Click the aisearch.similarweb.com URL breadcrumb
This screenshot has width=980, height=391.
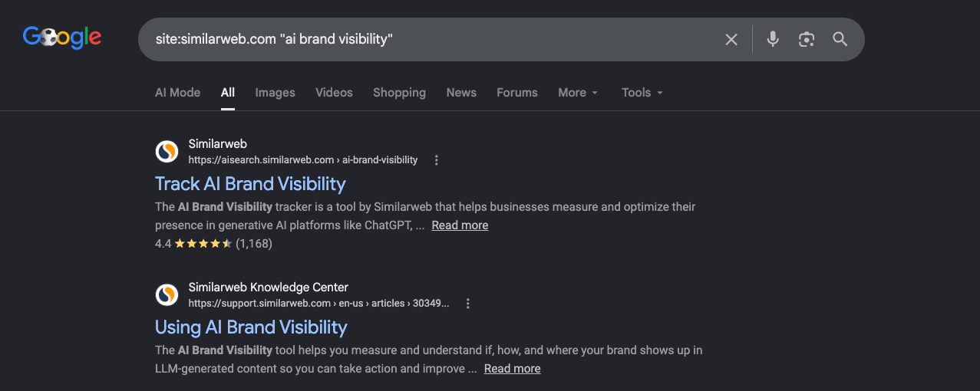pos(303,160)
